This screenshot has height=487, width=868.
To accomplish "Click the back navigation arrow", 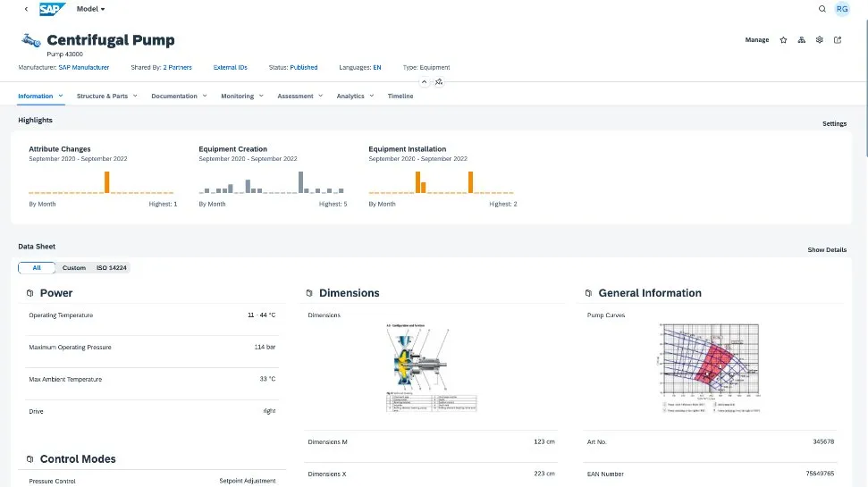I will (26, 9).
